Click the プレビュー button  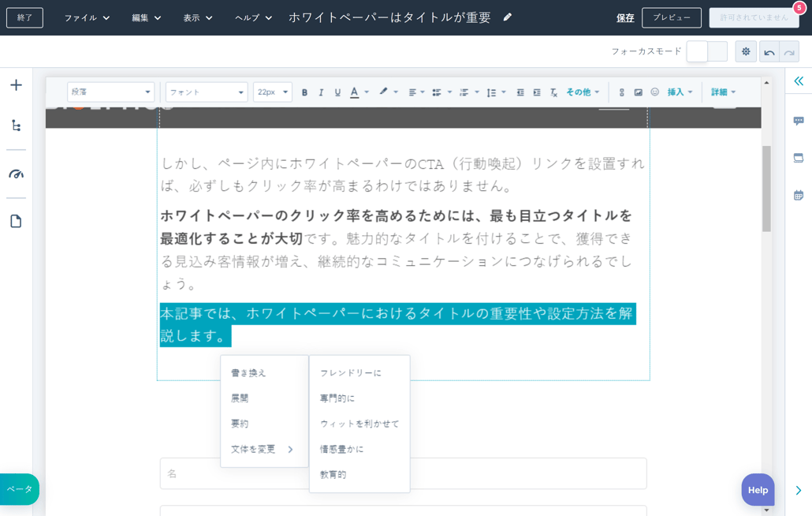point(671,17)
